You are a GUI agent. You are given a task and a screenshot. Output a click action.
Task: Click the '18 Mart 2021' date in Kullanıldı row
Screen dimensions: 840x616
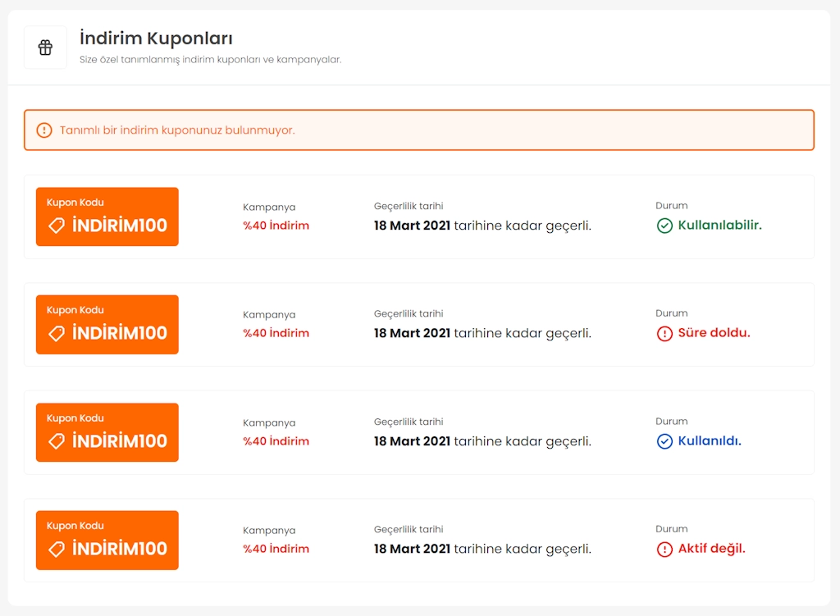coord(412,441)
